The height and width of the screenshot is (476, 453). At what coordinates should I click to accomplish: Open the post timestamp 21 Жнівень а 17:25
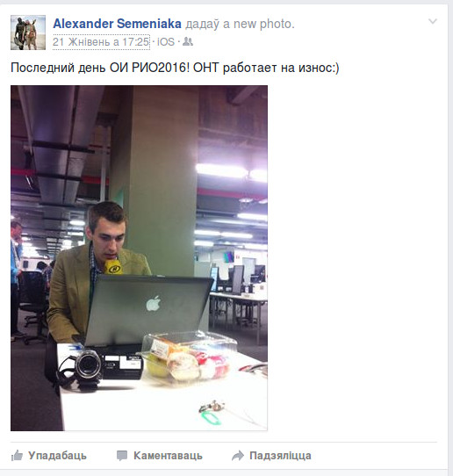tap(101, 42)
